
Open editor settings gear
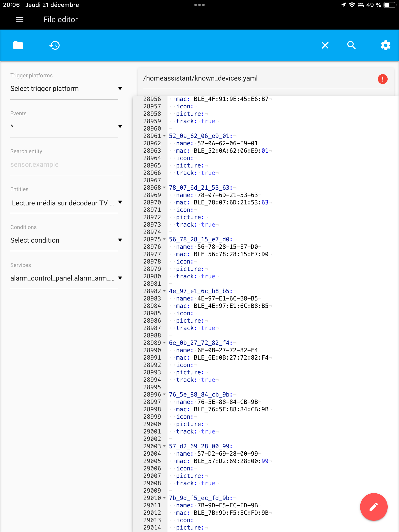click(x=385, y=45)
